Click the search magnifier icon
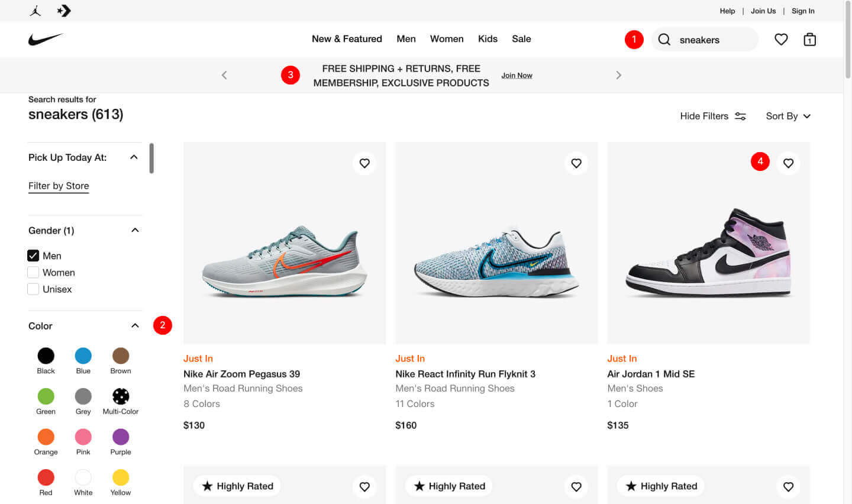The height and width of the screenshot is (504, 852). [664, 40]
